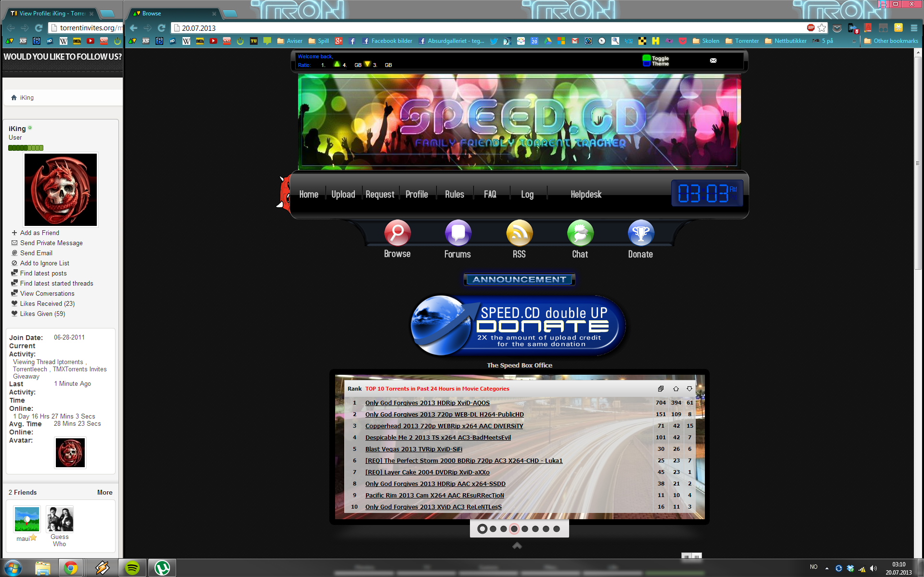Click the volume speaker tray icon
Screen dimensions: 924x577
(873, 568)
